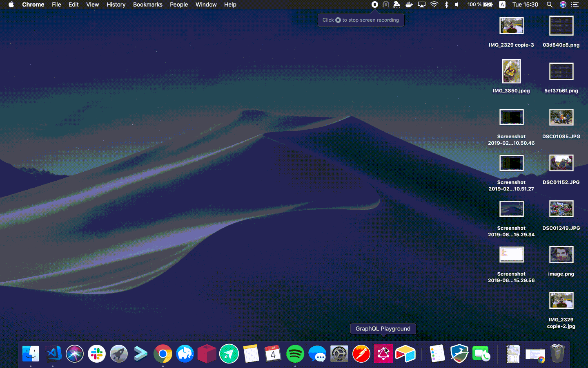The width and height of the screenshot is (588, 368).
Task: Open the Bookmarks menu
Action: (148, 4)
